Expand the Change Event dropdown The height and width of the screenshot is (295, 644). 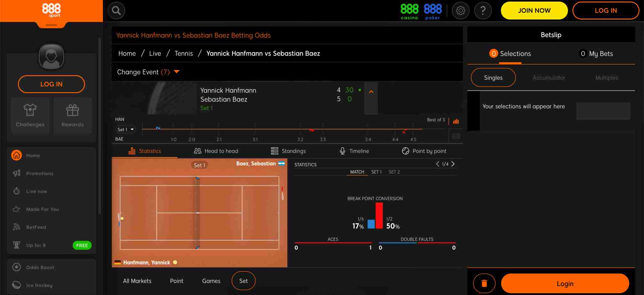[149, 72]
